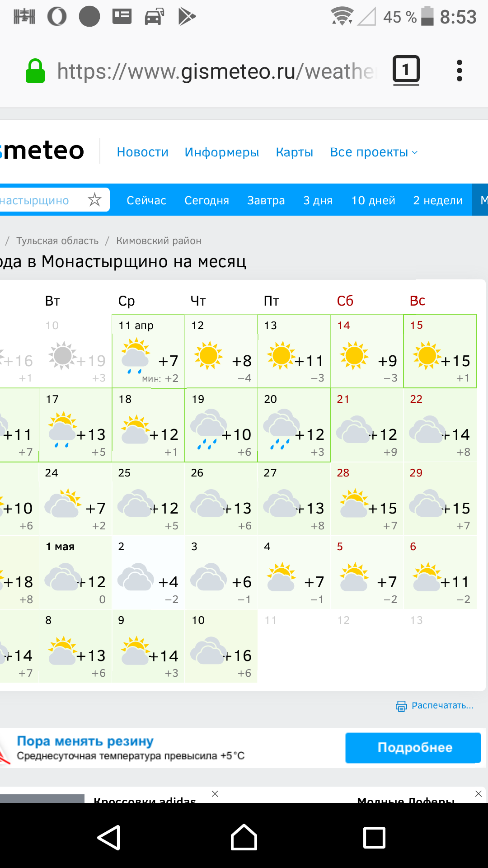The image size is (488, 868).
Task: Tap Wi-Fi status icon in status bar
Action: [x=342, y=16]
